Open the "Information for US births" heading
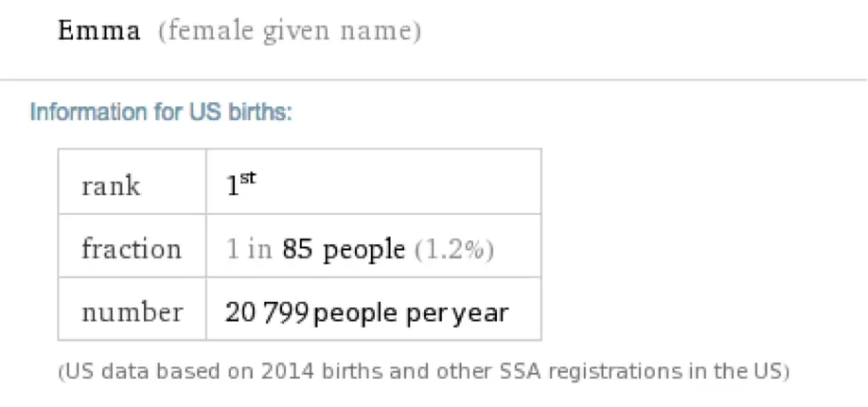The height and width of the screenshot is (407, 868). (x=161, y=113)
